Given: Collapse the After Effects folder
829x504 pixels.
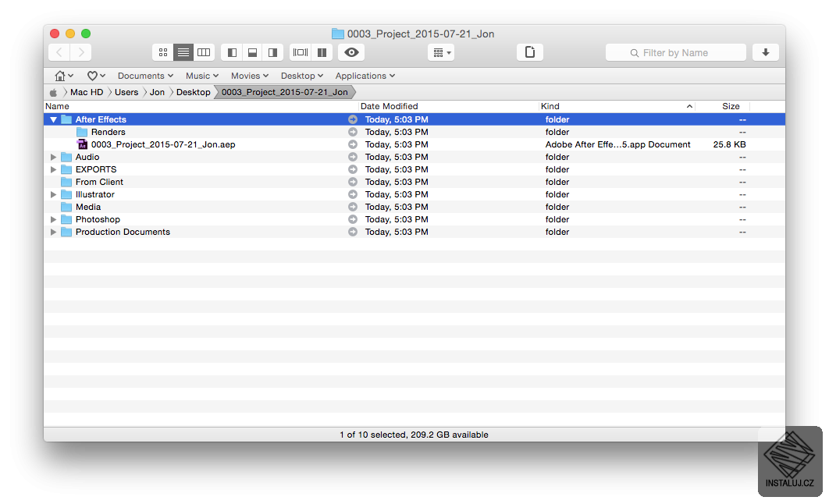Looking at the screenshot, I should coord(53,119).
